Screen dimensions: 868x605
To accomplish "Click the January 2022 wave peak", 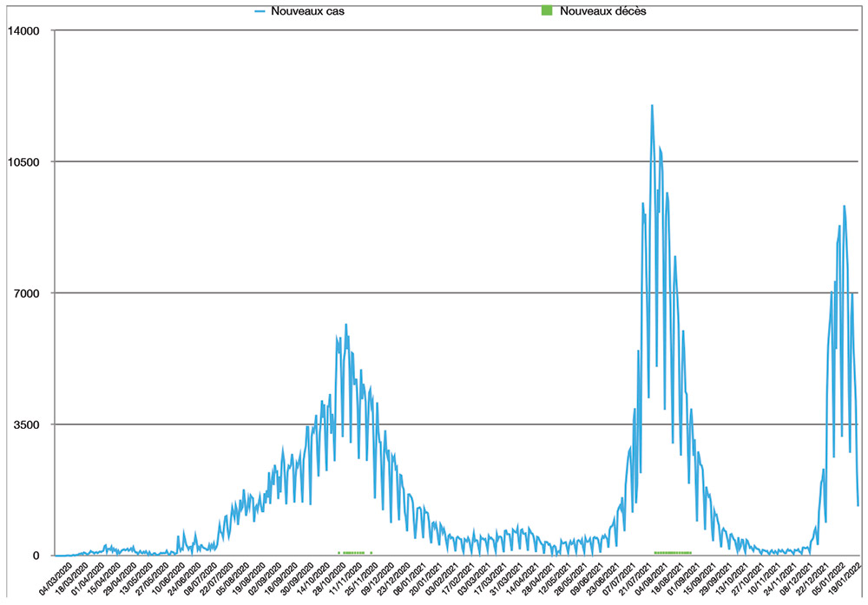I will click(844, 207).
